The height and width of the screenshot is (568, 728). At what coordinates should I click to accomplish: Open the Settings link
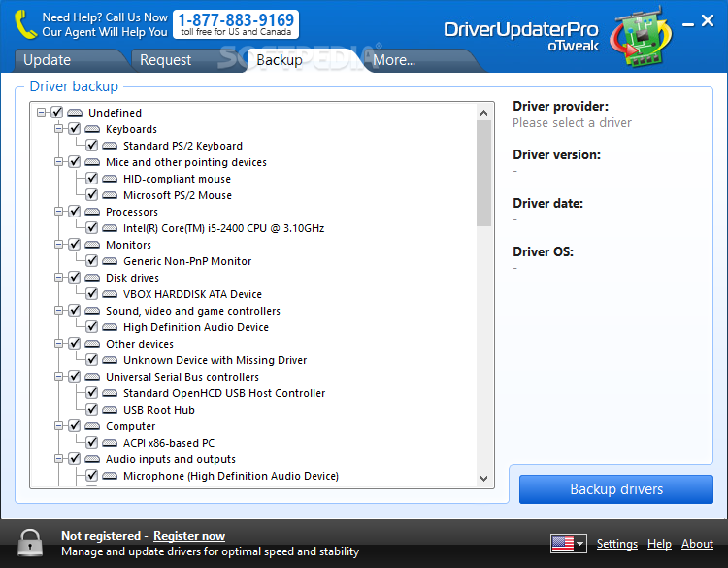click(617, 544)
